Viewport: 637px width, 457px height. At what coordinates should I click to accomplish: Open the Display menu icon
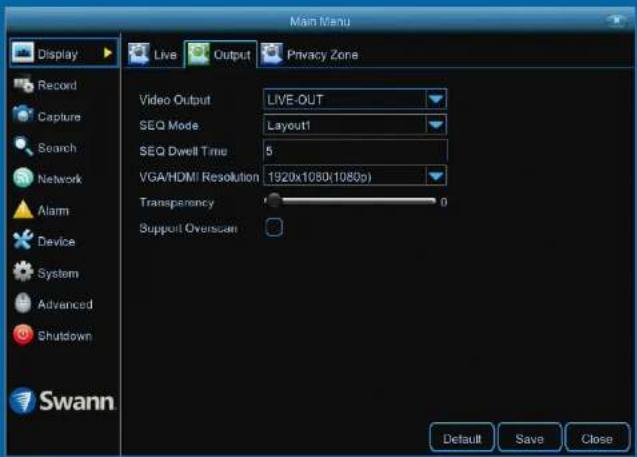pos(23,52)
